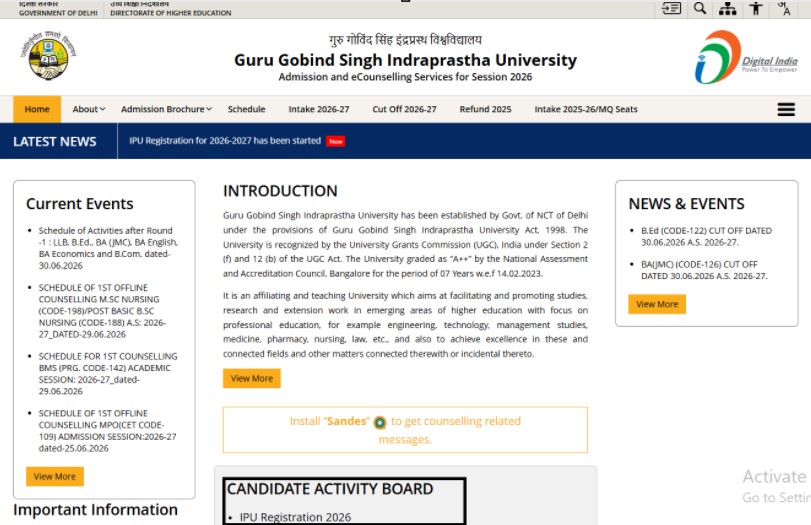The height and width of the screenshot is (525, 811).
Task: Click View More under Introduction
Action: pyautogui.click(x=252, y=378)
